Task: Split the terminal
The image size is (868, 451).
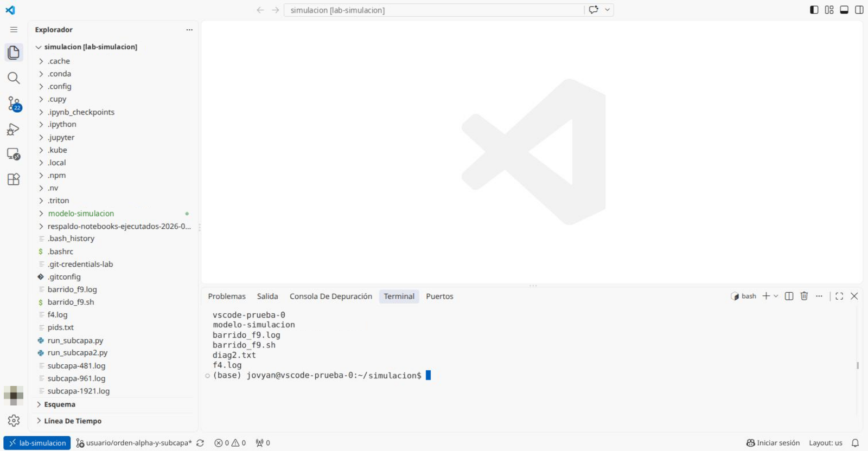Action: point(789,296)
